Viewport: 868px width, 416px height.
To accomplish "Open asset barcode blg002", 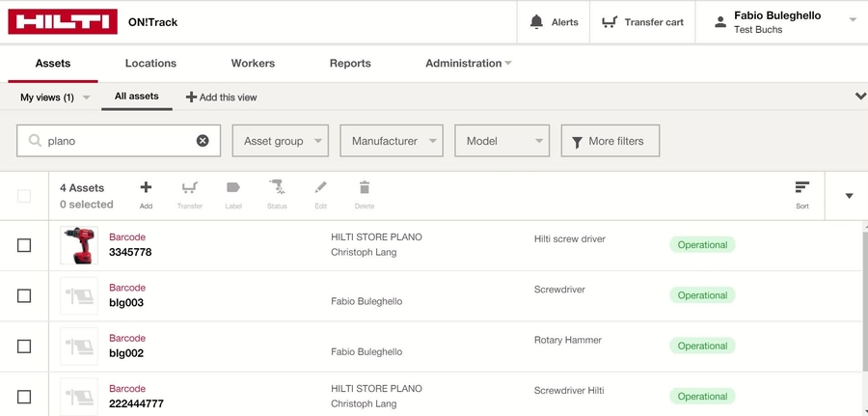I will tap(126, 353).
